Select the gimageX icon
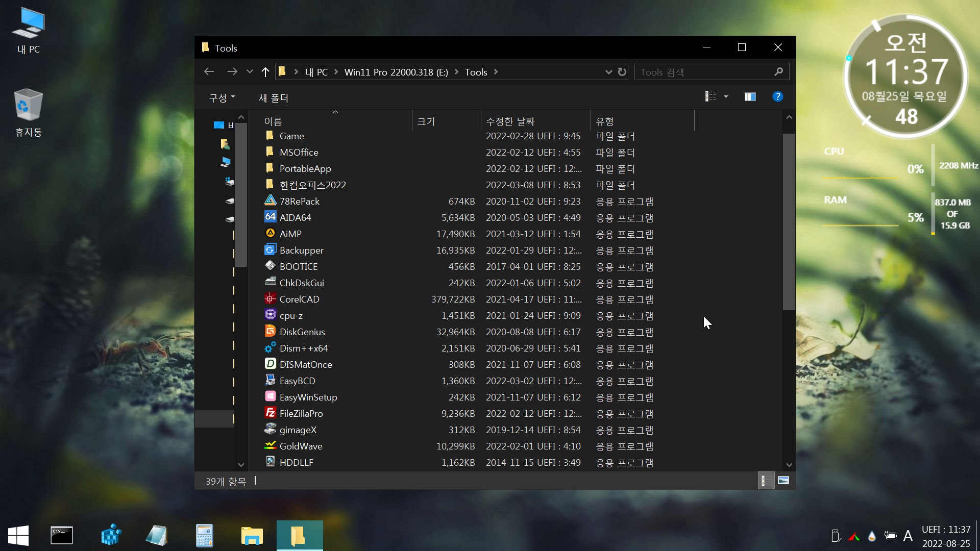Image resolution: width=980 pixels, height=551 pixels. (x=270, y=429)
